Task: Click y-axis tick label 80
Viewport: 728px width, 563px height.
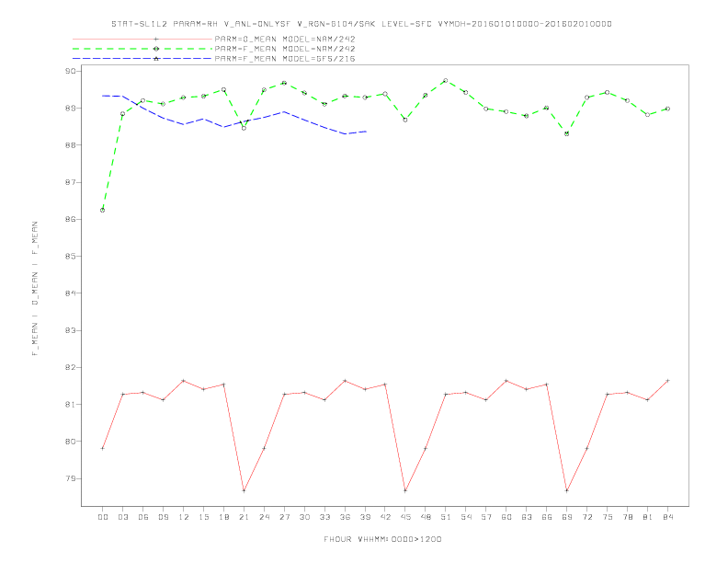Action: [x=71, y=442]
